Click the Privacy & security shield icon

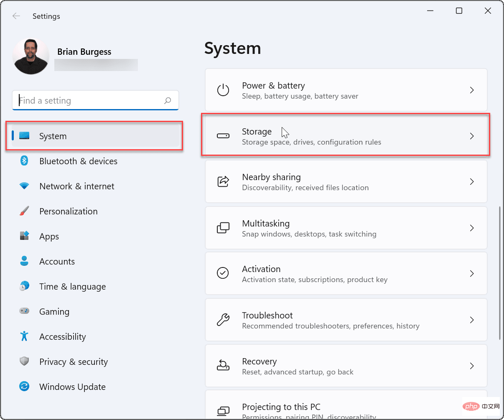tap(24, 361)
